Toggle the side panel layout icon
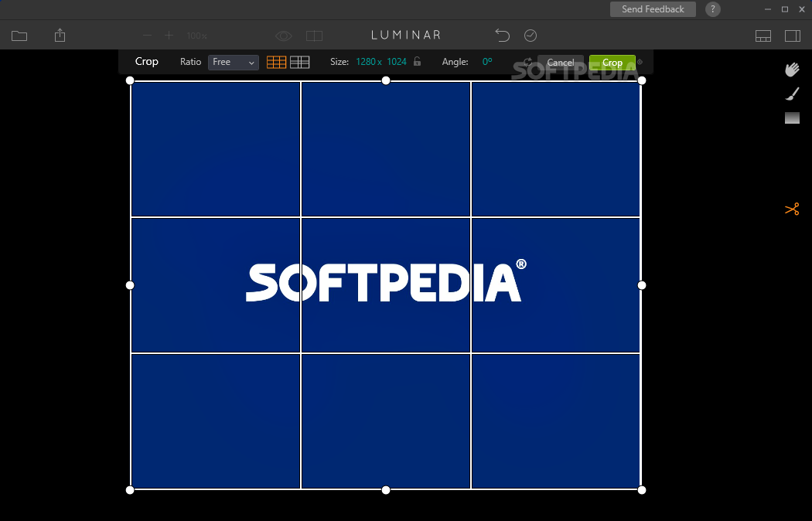Screen dimensions: 812x521 pyautogui.click(x=793, y=36)
